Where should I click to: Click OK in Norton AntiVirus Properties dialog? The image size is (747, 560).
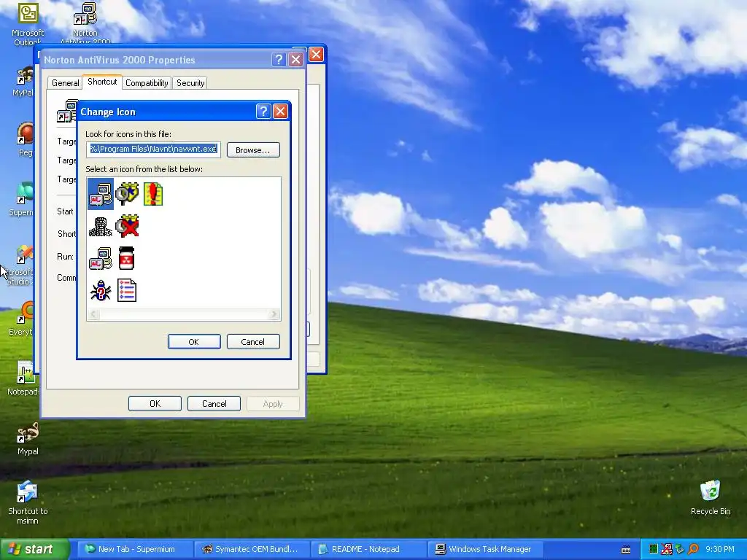pyautogui.click(x=155, y=404)
